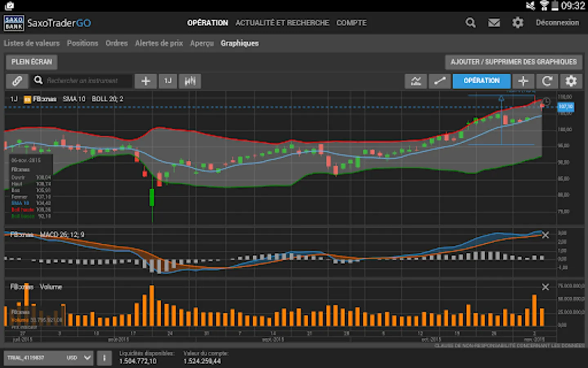This screenshot has height=368, width=588.
Task: Open the mail inbox envelope icon
Action: pyautogui.click(x=494, y=23)
